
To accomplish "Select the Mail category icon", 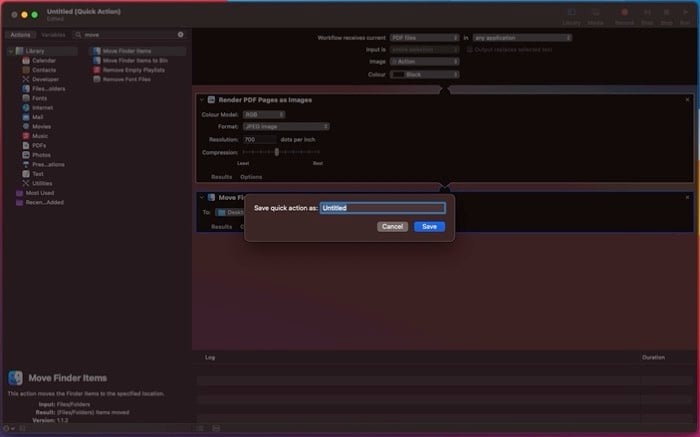I will click(26, 117).
